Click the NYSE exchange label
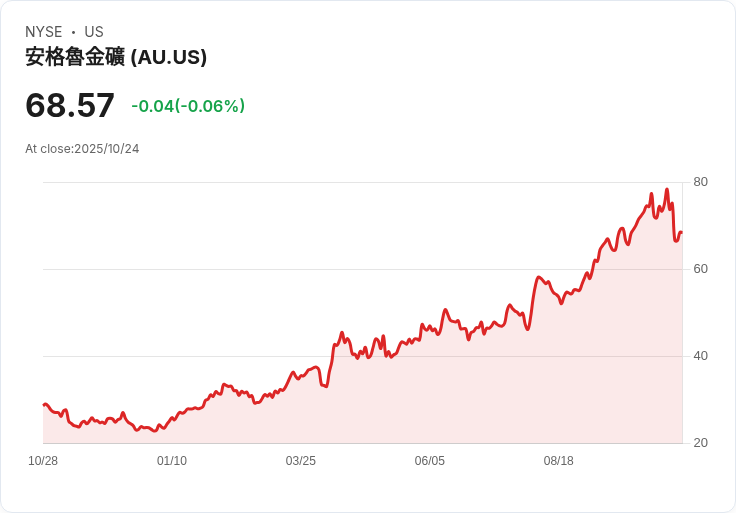Image resolution: width=736 pixels, height=513 pixels. tap(44, 32)
